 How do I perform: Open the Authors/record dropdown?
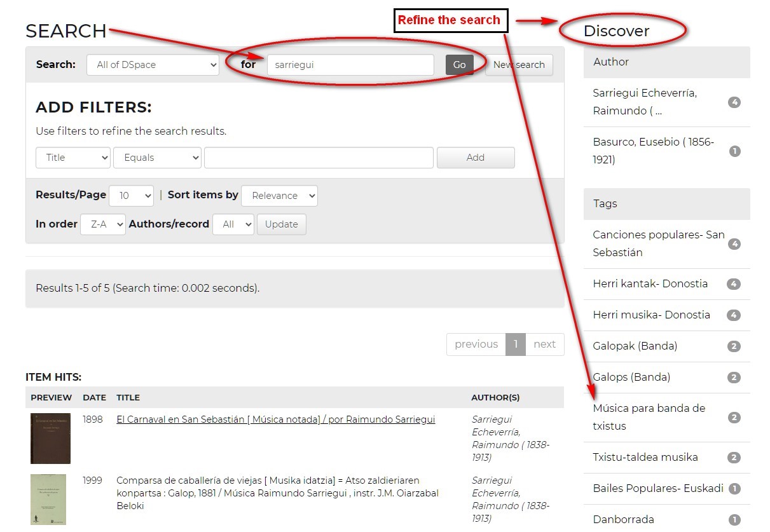coord(233,224)
